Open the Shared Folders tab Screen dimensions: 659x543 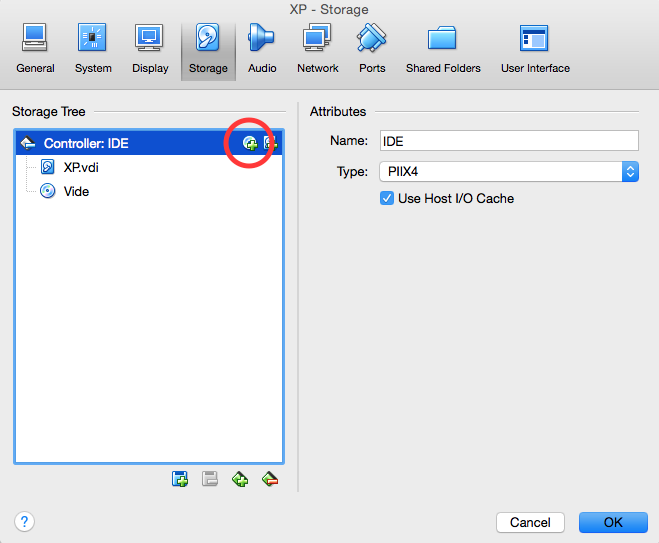[x=443, y=50]
